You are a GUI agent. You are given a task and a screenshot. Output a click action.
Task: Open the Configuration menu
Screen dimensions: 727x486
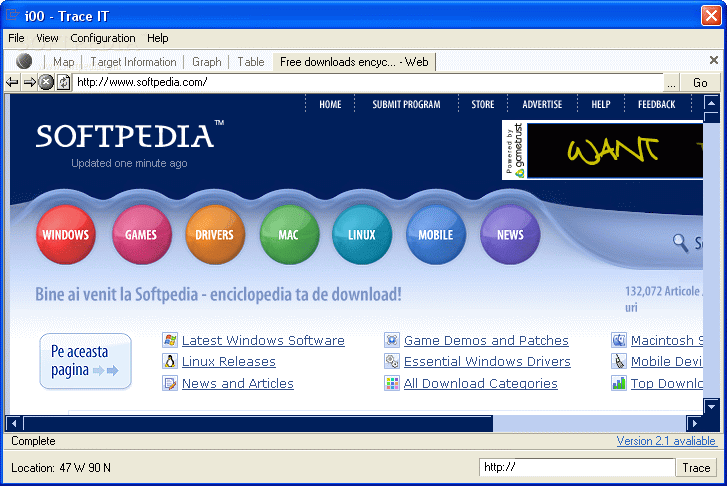103,38
